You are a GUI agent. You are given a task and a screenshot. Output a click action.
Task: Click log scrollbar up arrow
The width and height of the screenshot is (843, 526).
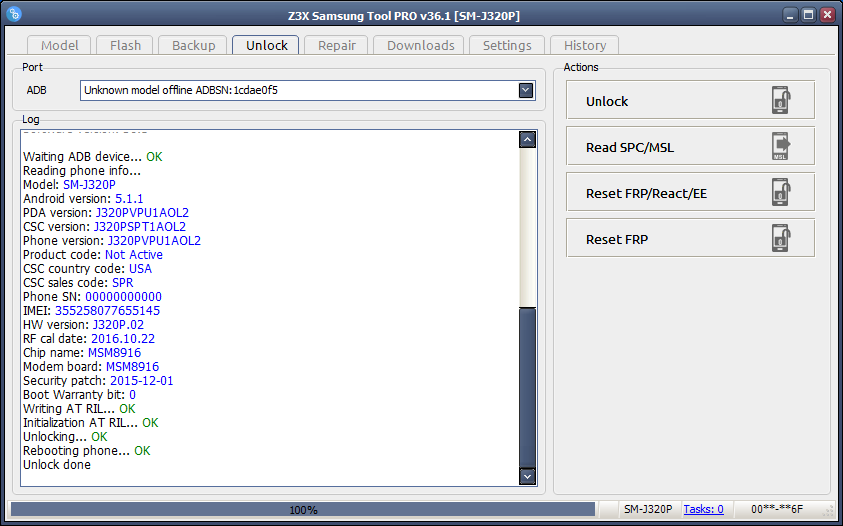527,139
